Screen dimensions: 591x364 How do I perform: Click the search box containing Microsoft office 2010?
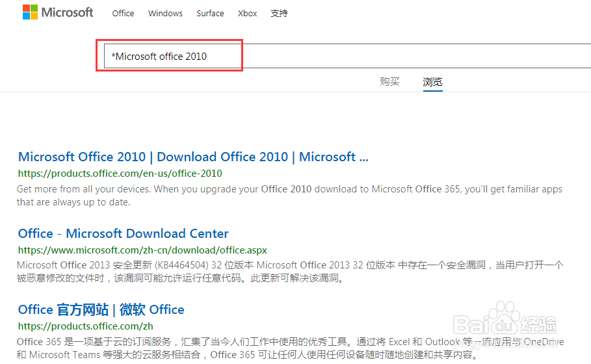pyautogui.click(x=348, y=56)
